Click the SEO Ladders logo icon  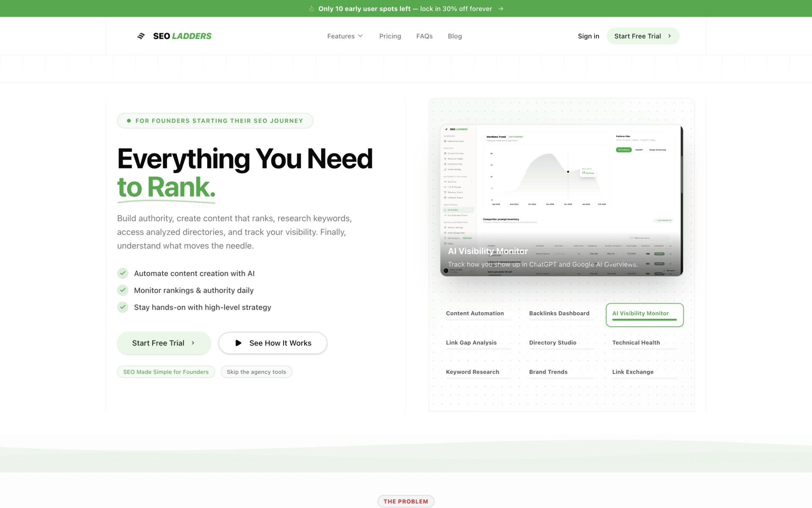(141, 36)
